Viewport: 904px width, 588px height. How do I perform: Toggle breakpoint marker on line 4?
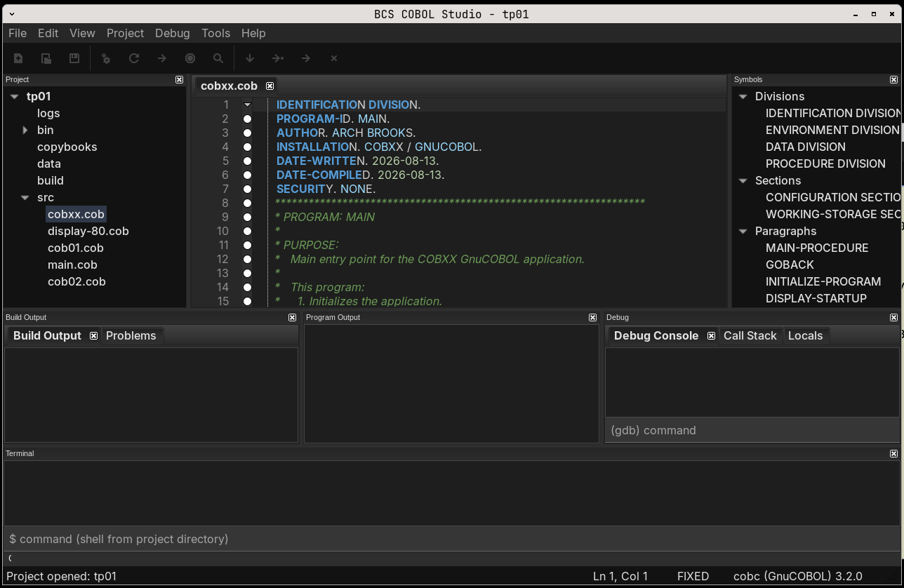click(x=247, y=147)
